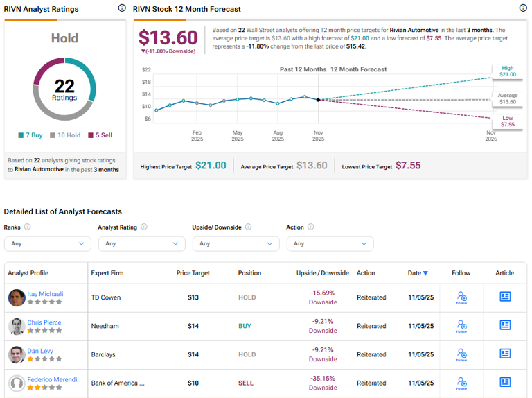Open Itay Michaeli's analyst profile
The height and width of the screenshot is (398, 532).
(45, 294)
